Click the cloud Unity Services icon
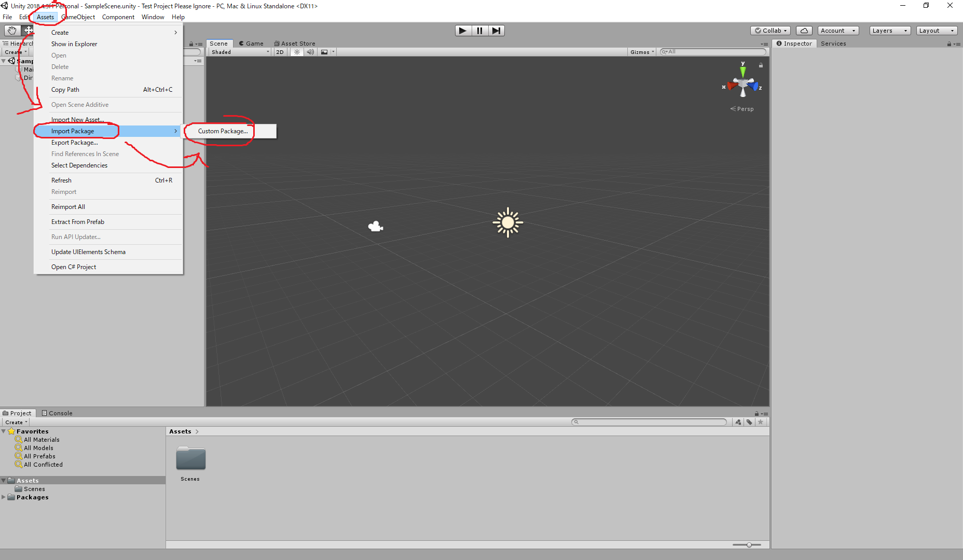The height and width of the screenshot is (560, 963). (804, 30)
